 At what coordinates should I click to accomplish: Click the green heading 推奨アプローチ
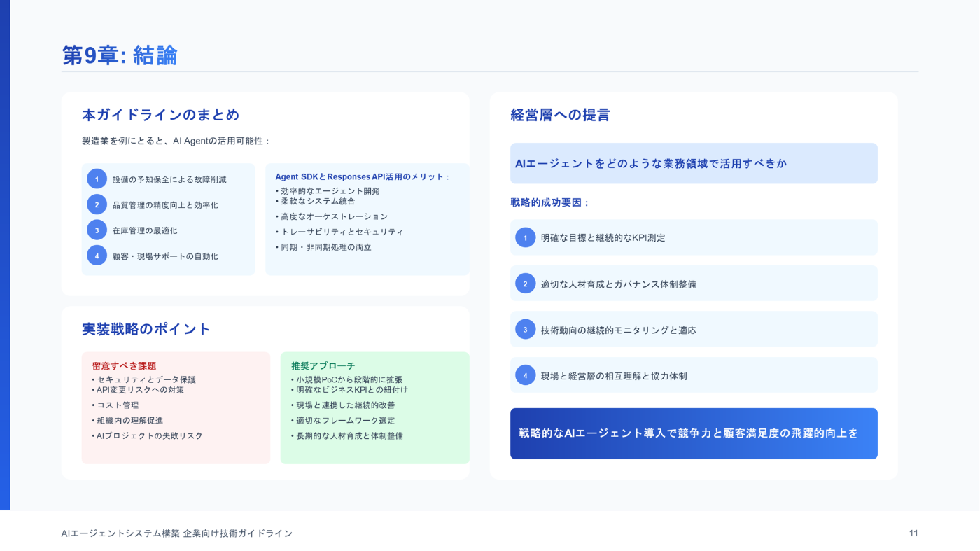coord(323,365)
